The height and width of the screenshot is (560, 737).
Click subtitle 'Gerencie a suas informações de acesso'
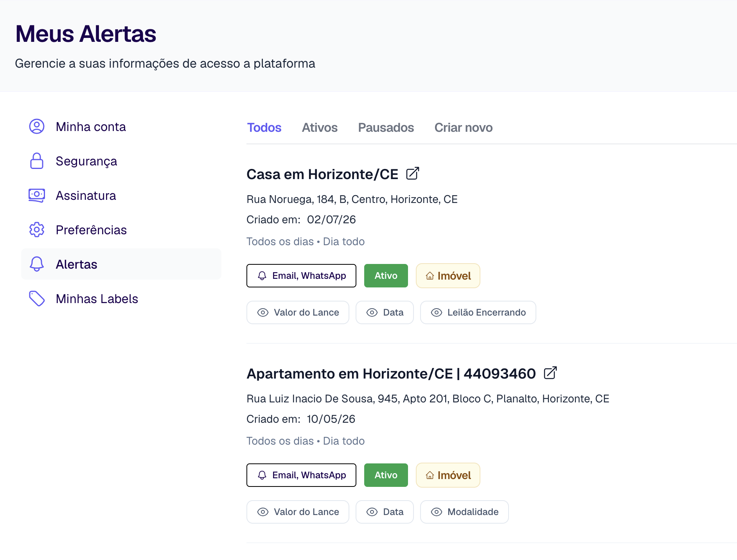tap(165, 63)
